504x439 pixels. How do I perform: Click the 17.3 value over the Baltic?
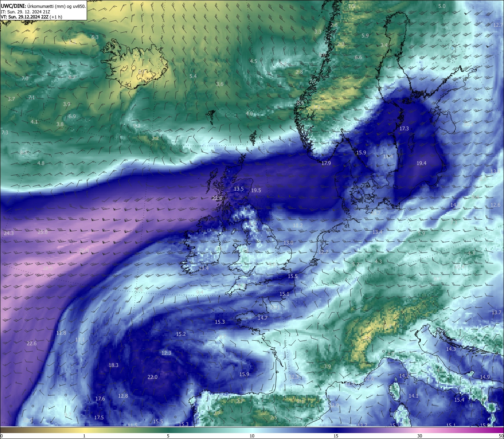[x=404, y=128]
